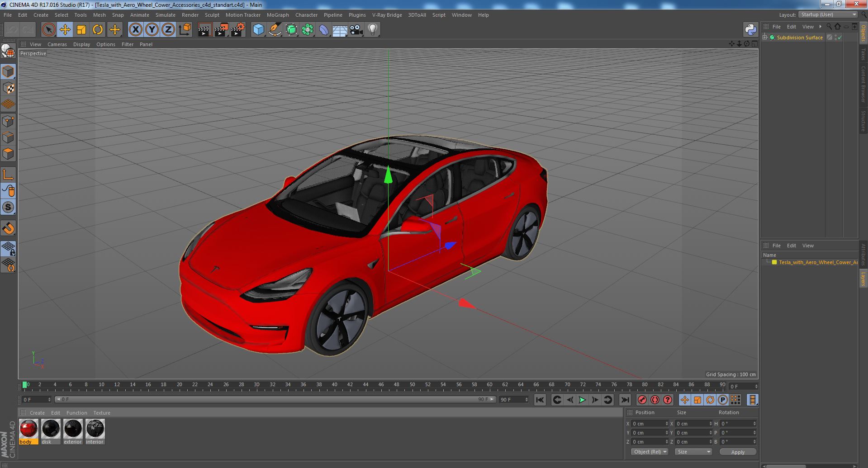Open the MoGraph menu
This screenshot has width=868, height=468.
click(x=278, y=15)
